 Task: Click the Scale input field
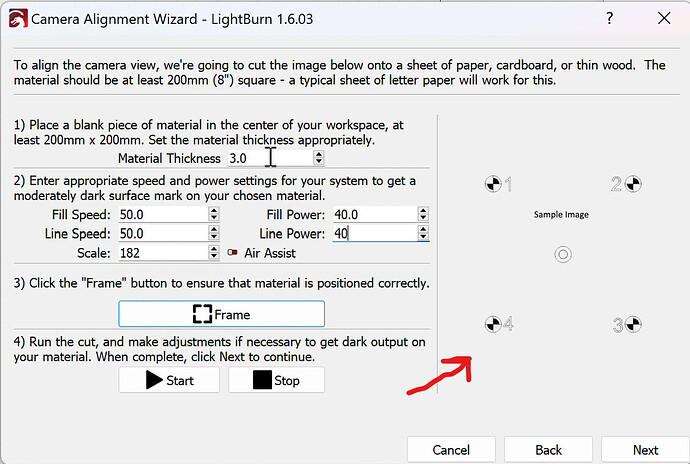163,253
